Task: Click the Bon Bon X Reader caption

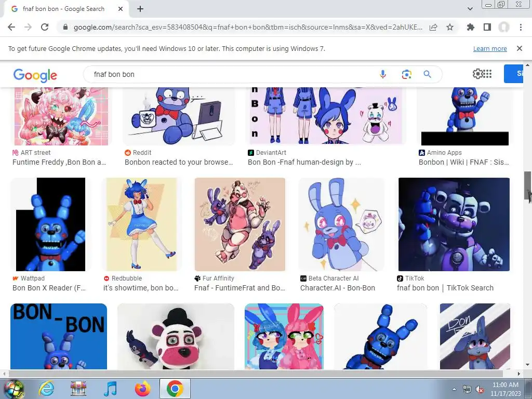Action: point(49,288)
